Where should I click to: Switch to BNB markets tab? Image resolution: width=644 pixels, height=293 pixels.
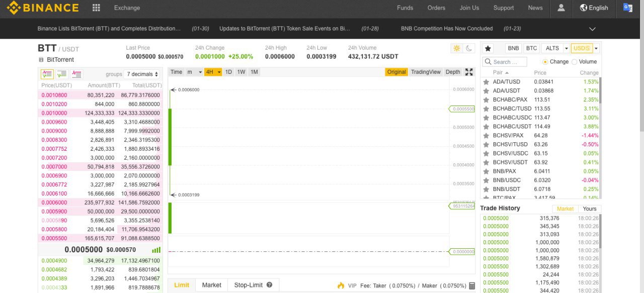click(x=513, y=48)
